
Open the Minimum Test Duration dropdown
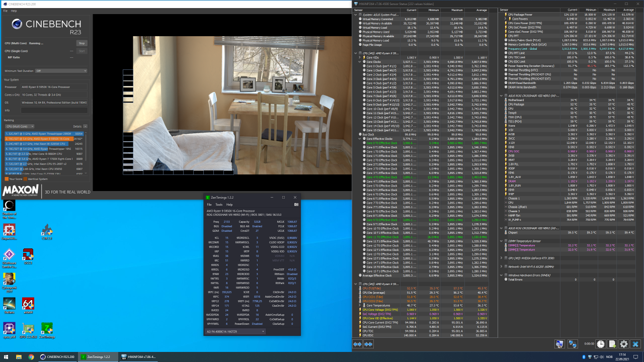[61, 71]
